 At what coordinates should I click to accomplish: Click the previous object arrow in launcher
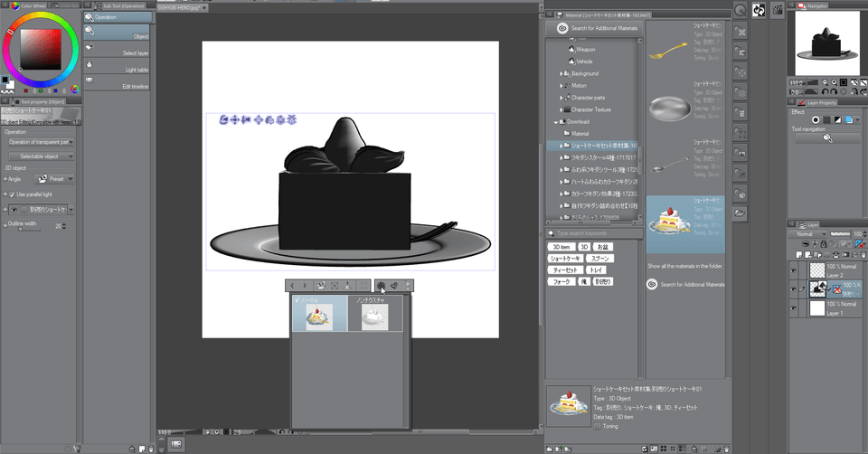click(292, 285)
